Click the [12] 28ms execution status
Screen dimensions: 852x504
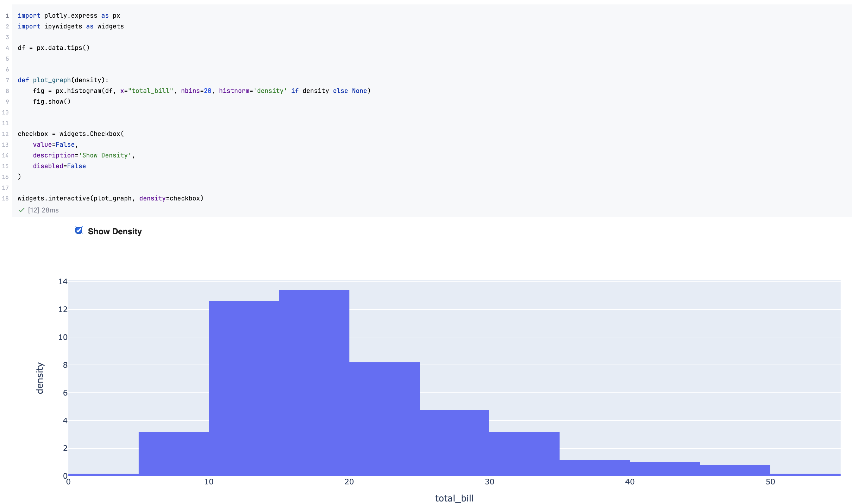click(43, 210)
